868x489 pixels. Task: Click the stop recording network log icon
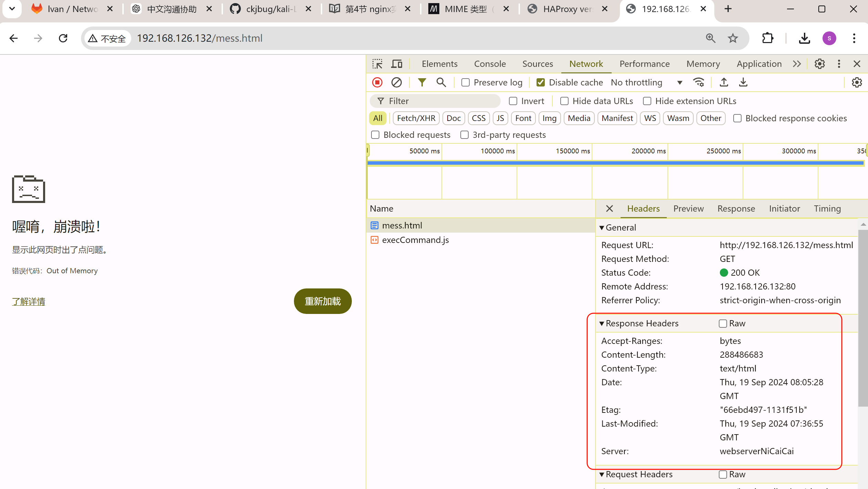coord(377,82)
